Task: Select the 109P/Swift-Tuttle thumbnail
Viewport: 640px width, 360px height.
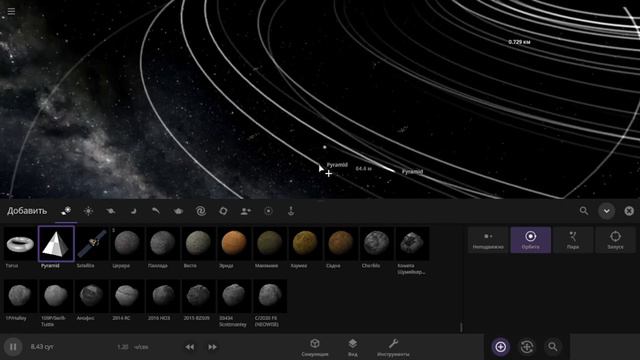Action: 56,296
